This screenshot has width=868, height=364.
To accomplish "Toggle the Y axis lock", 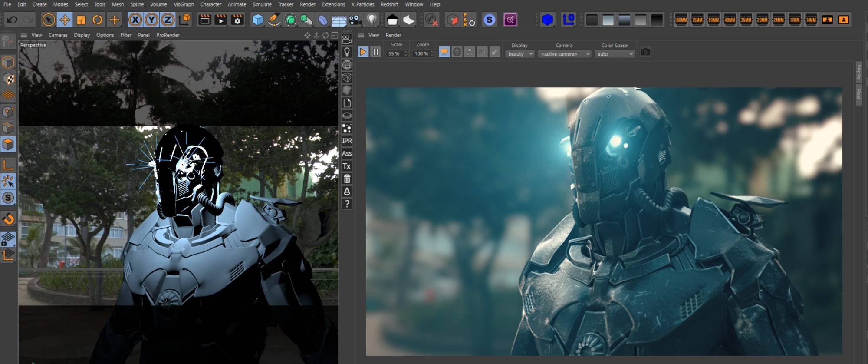I will coord(151,20).
